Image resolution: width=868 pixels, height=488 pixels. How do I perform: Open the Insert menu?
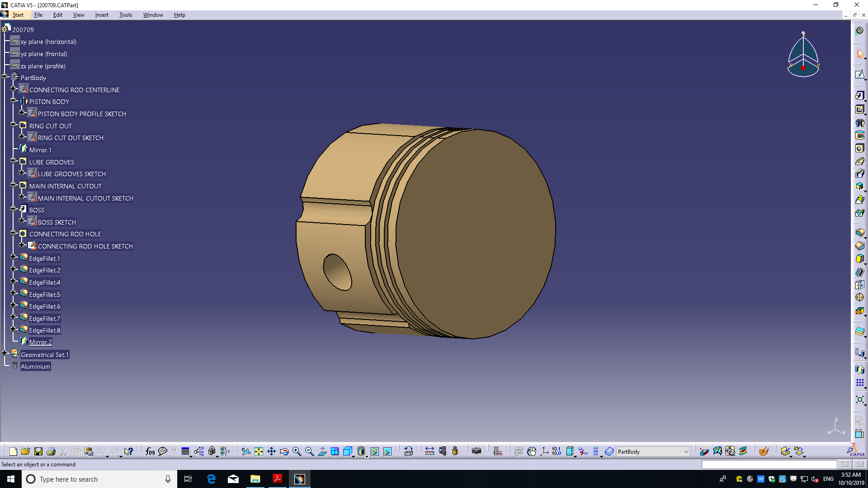tap(102, 15)
